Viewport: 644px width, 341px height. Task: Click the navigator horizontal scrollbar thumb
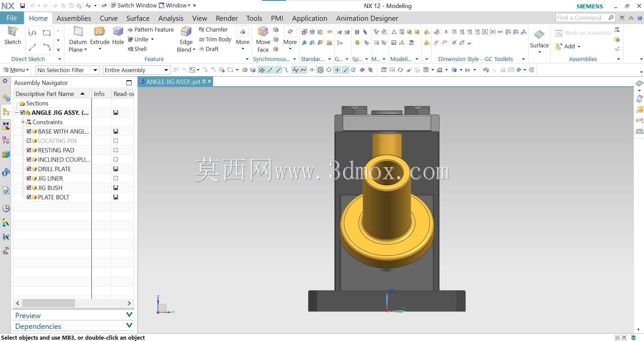point(48,303)
